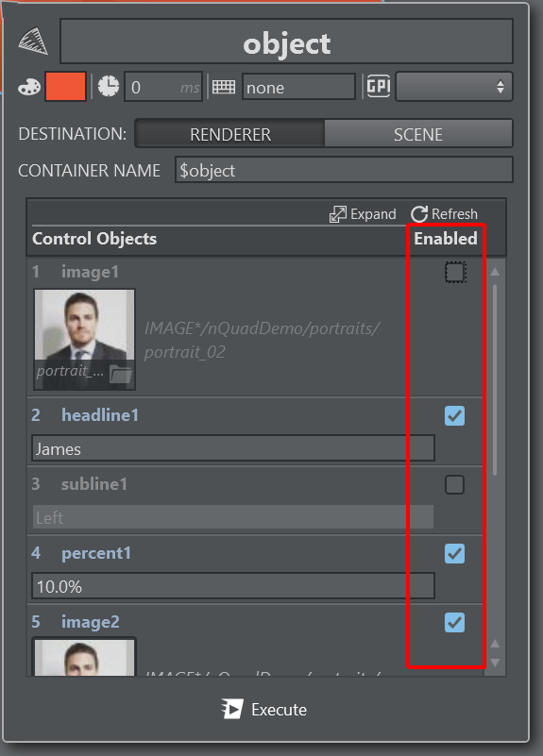The image size is (543, 756).
Task: Click the Execute button
Action: coord(264,709)
